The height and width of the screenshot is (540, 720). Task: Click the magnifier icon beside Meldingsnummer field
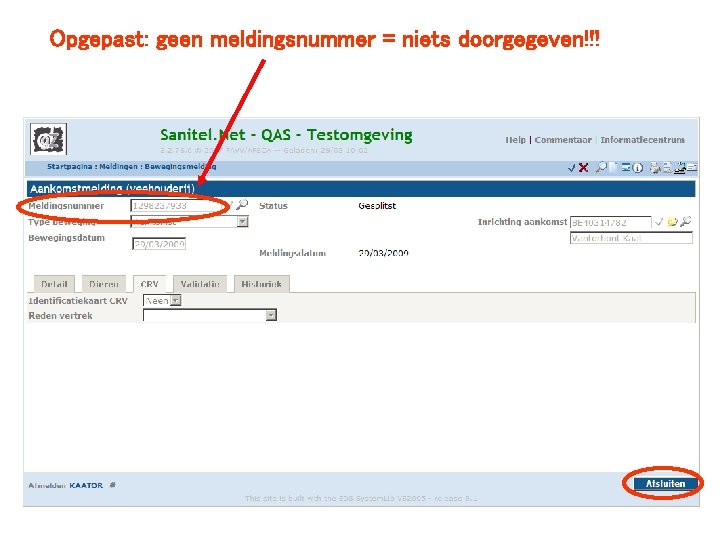242,204
